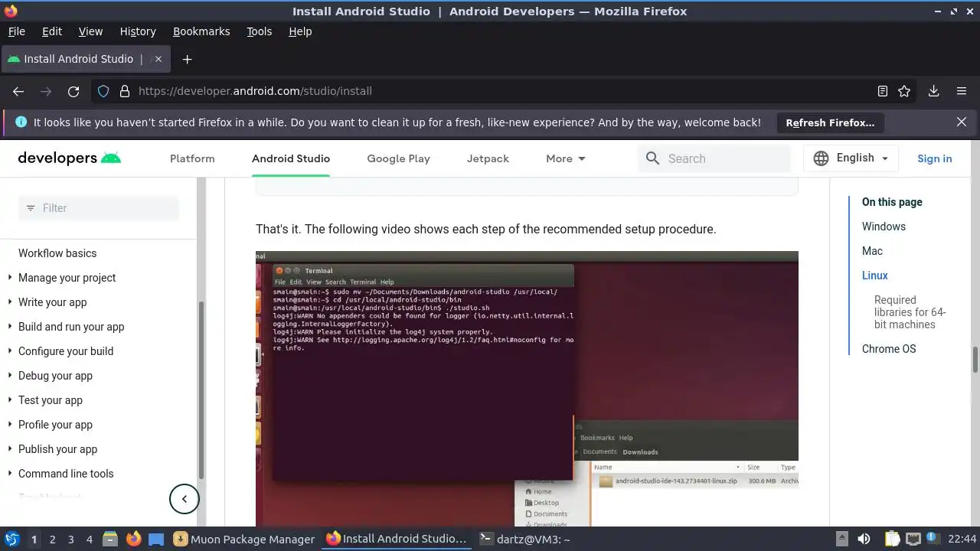This screenshot has width=980, height=551.
Task: Dismiss the Firefox refresh notification bar
Action: point(962,122)
